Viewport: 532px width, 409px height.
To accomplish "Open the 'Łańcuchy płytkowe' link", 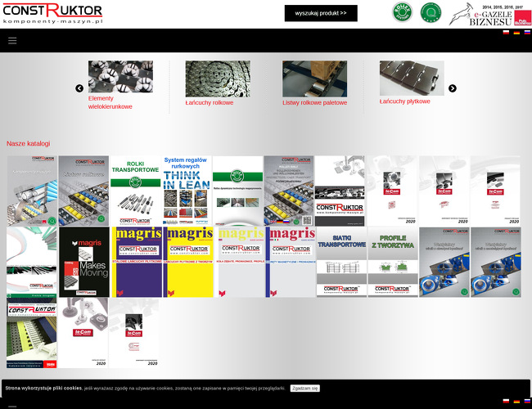I will coord(404,101).
